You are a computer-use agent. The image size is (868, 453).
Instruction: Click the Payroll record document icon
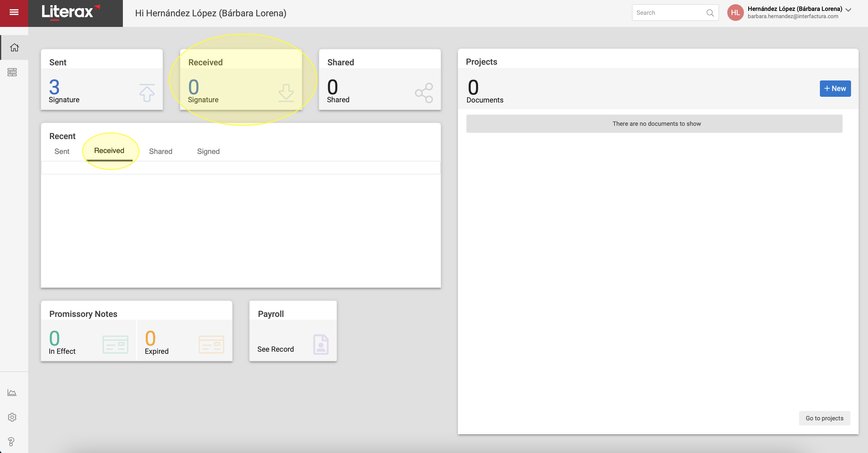(x=321, y=344)
